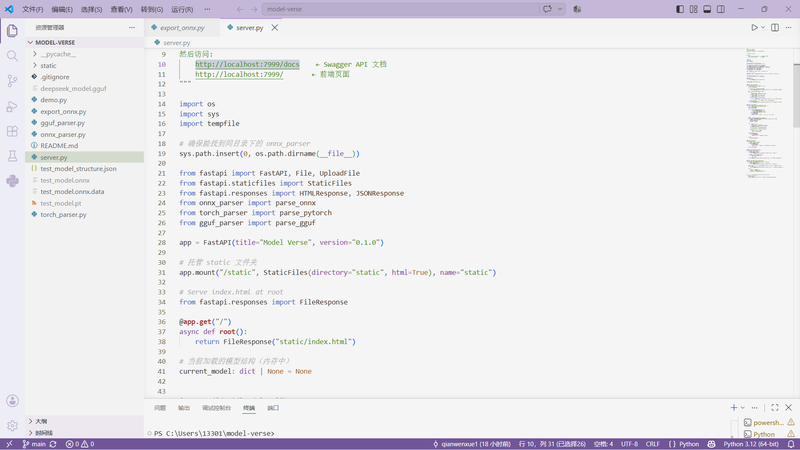Image resolution: width=800 pixels, height=450 pixels.
Task: Split the editor to the right
Action: tap(774, 28)
